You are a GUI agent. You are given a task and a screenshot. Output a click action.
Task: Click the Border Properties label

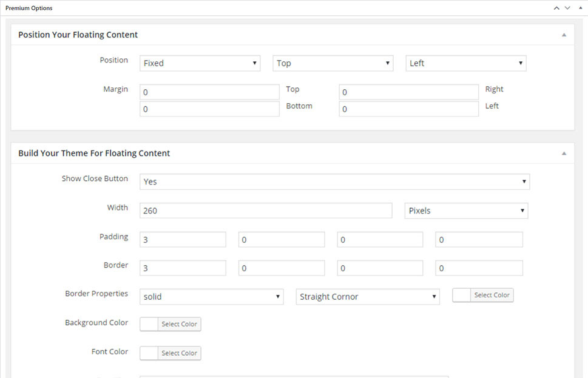point(96,293)
